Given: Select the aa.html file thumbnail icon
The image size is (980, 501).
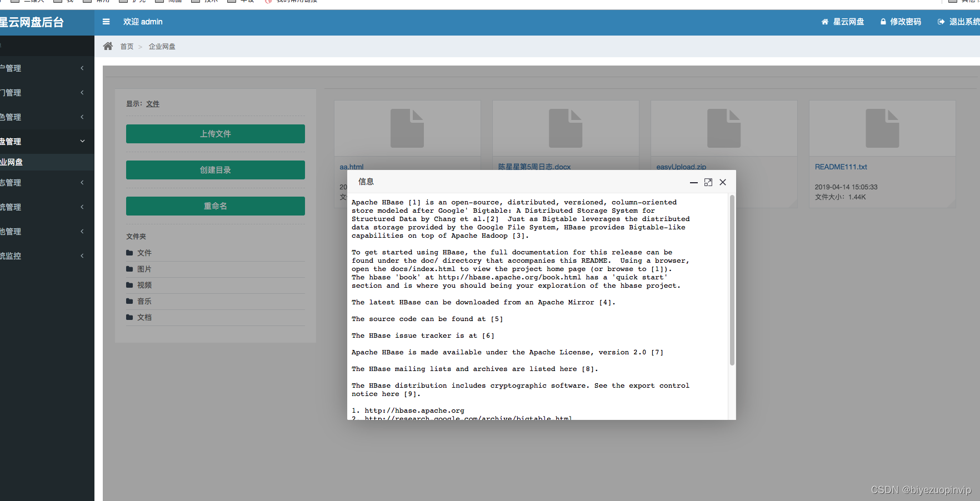Looking at the screenshot, I should (x=407, y=128).
